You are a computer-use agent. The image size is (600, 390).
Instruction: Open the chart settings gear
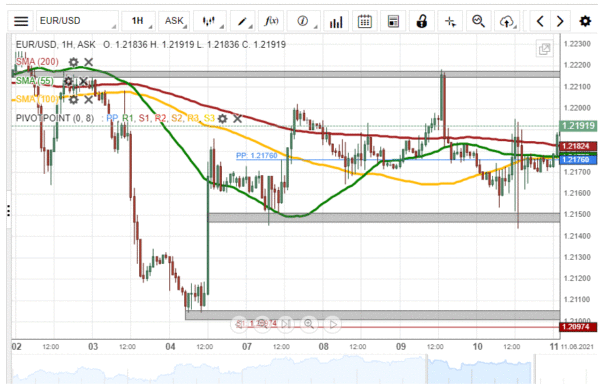tap(585, 21)
